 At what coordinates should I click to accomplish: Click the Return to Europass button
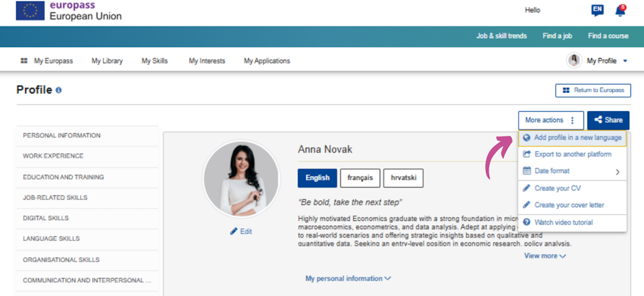pyautogui.click(x=593, y=91)
